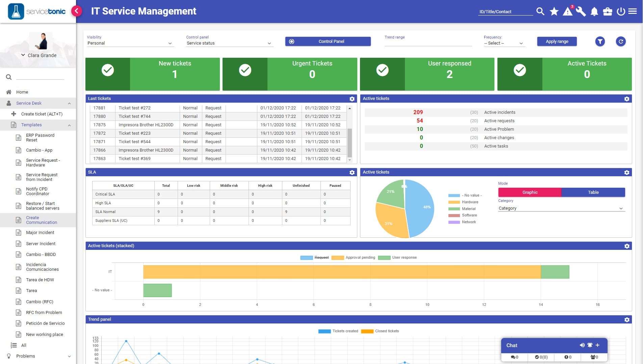Click the sidebar search magnifier icon
This screenshot has width=643, height=364.
pos(9,77)
